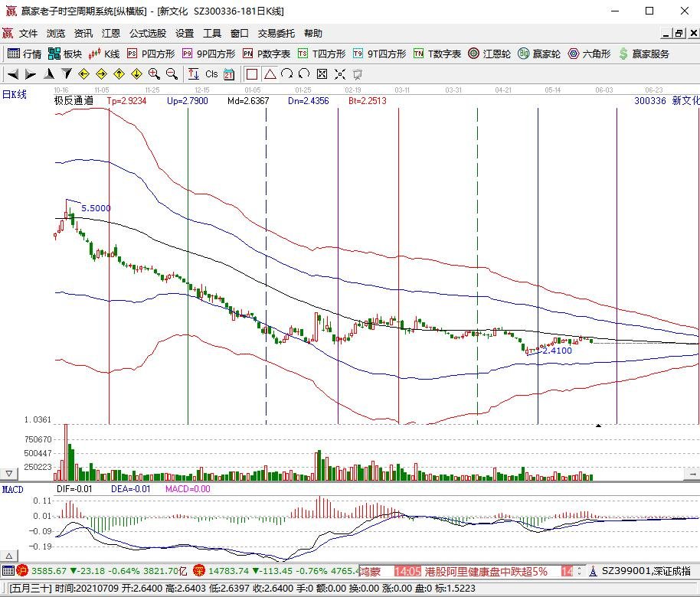Click the four-arrows shrink icon
The image size is (700, 597).
click(x=340, y=74)
